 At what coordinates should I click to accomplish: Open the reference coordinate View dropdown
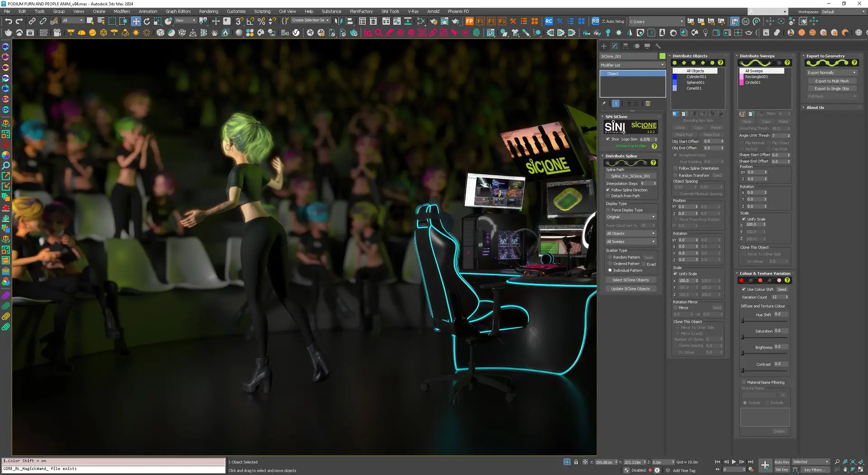[x=185, y=20]
